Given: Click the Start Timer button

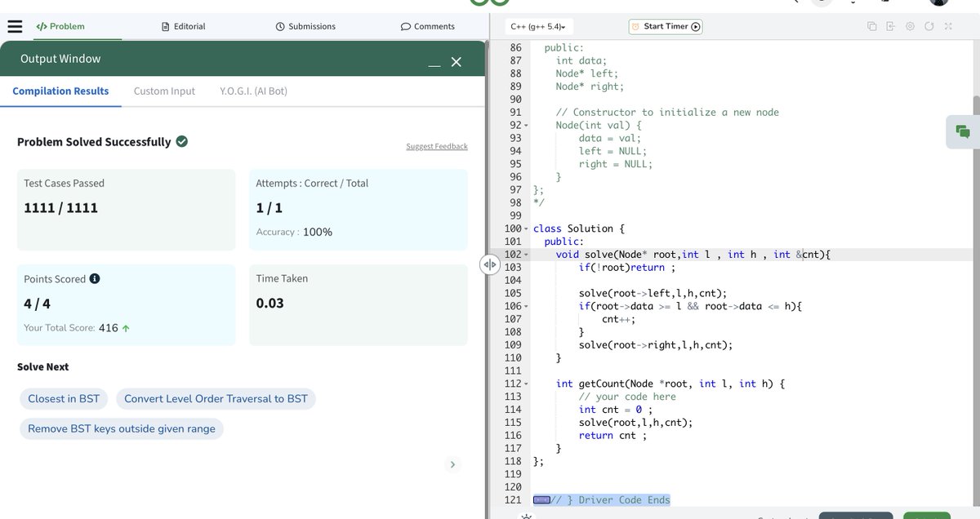Looking at the screenshot, I should pos(666,26).
